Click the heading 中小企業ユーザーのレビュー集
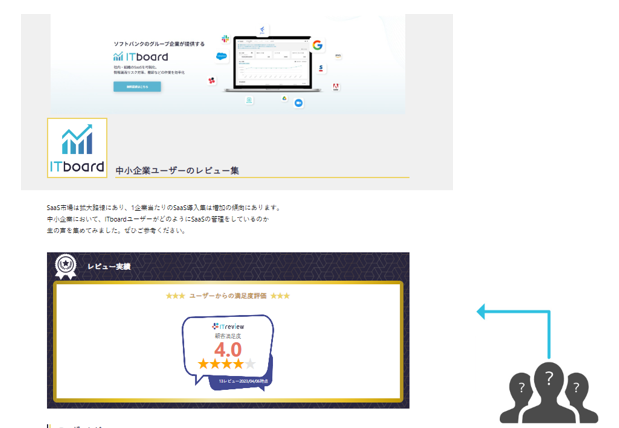Image resolution: width=619 pixels, height=428 pixels. 177,171
